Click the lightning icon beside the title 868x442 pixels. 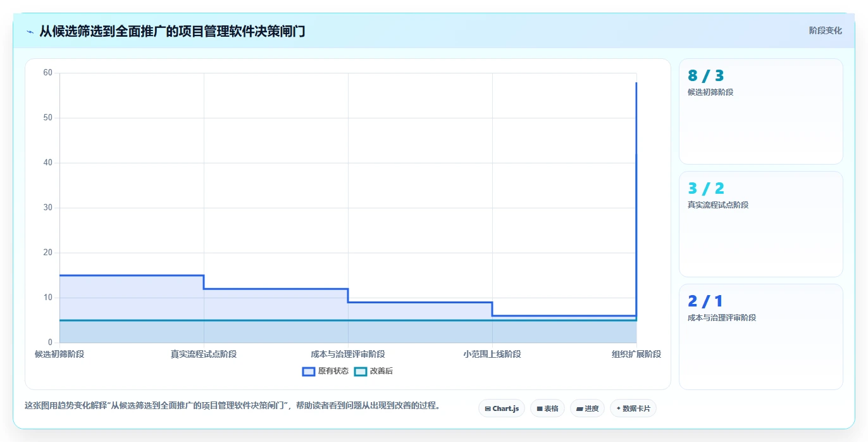(30, 32)
